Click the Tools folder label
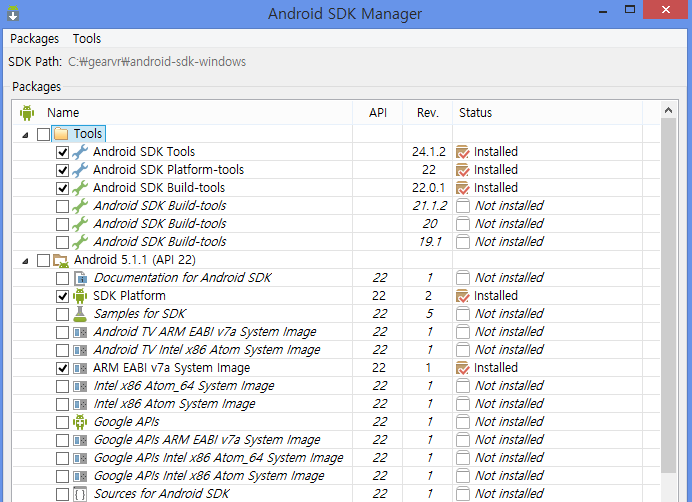The image size is (692, 502). pos(88,134)
